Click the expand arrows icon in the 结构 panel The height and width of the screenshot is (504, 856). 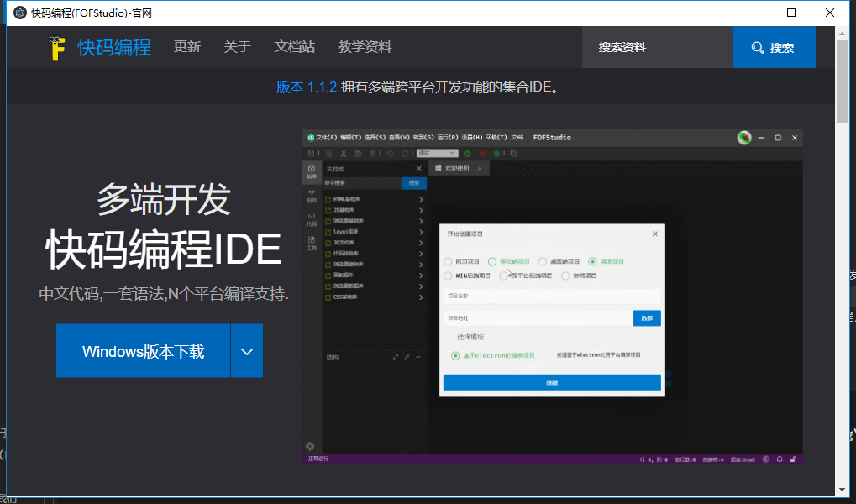pyautogui.click(x=396, y=356)
